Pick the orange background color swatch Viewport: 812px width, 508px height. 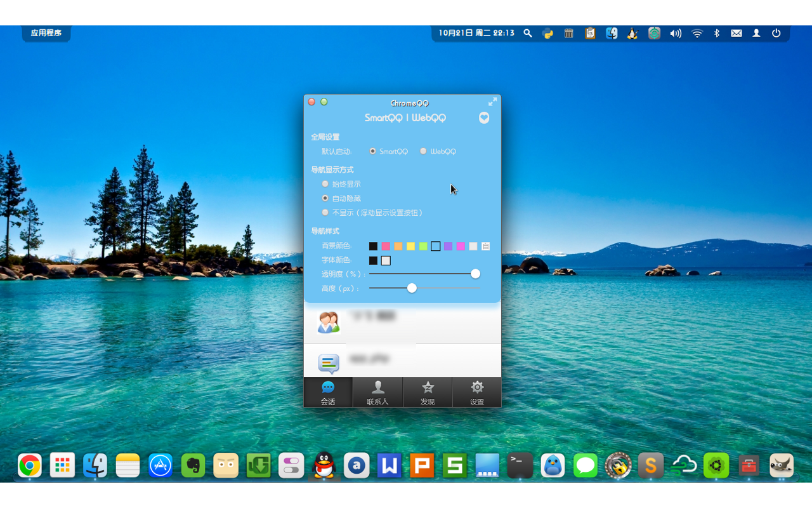coord(398,246)
